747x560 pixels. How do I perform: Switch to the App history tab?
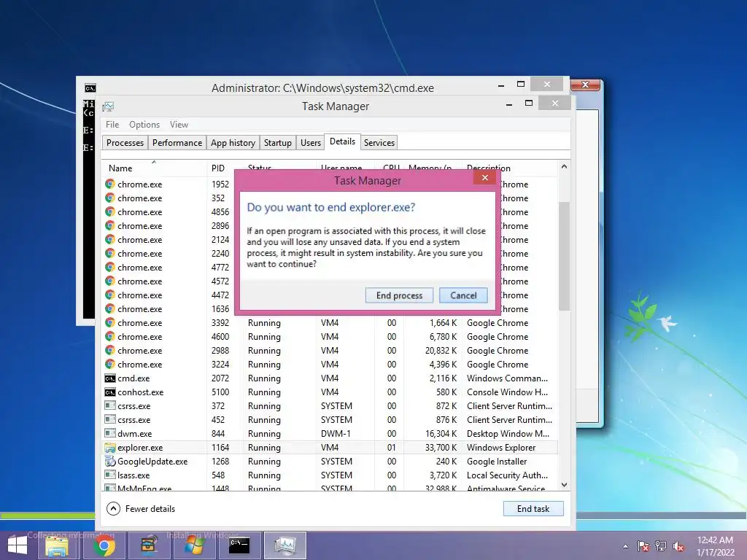233,143
